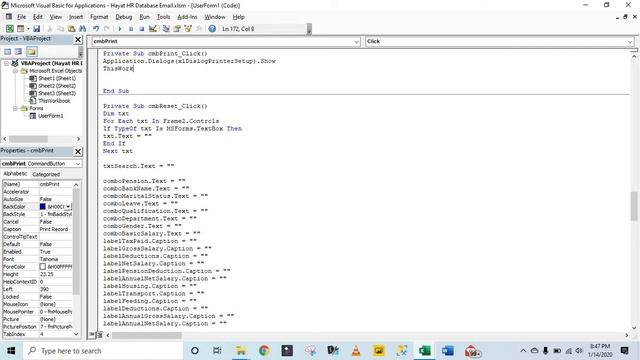Viewport: 640px width, 360px height.
Task: Save the workbook with the floppy icon
Action: (36, 29)
